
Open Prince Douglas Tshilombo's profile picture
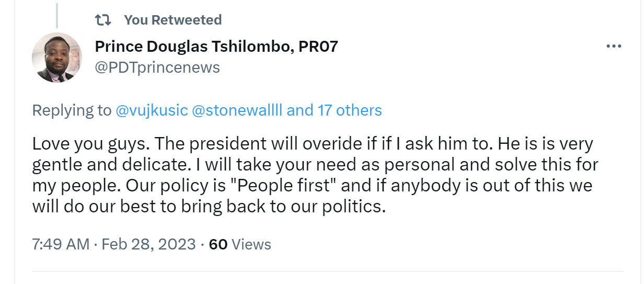57,58
